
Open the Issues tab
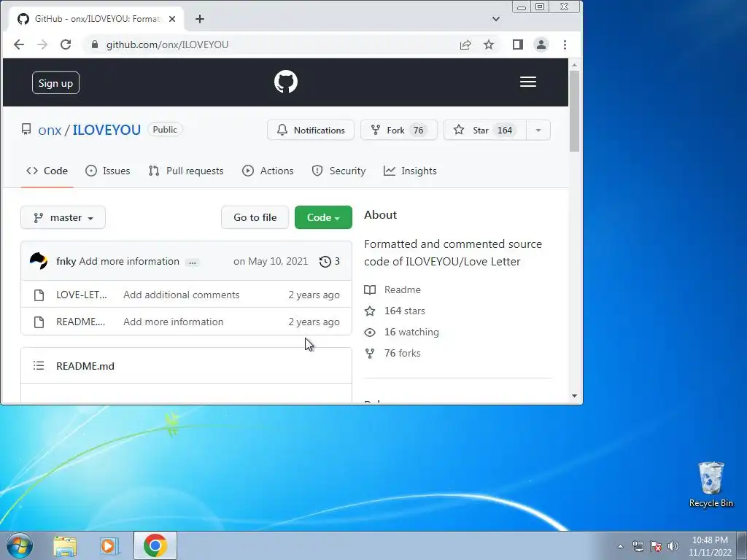pos(108,171)
